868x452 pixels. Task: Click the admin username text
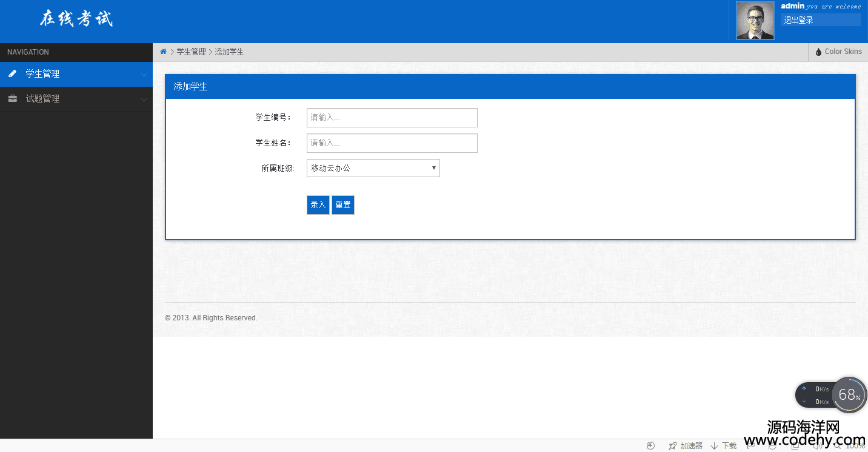coord(793,6)
